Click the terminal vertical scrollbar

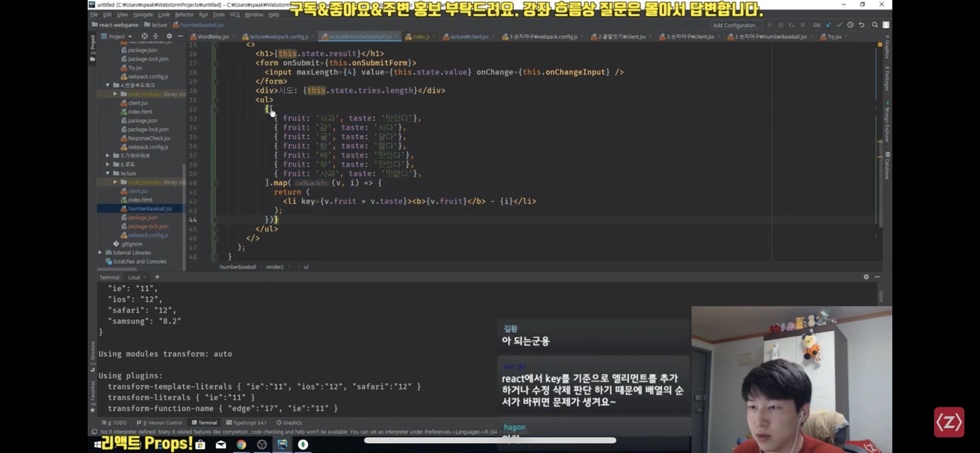[881, 296]
